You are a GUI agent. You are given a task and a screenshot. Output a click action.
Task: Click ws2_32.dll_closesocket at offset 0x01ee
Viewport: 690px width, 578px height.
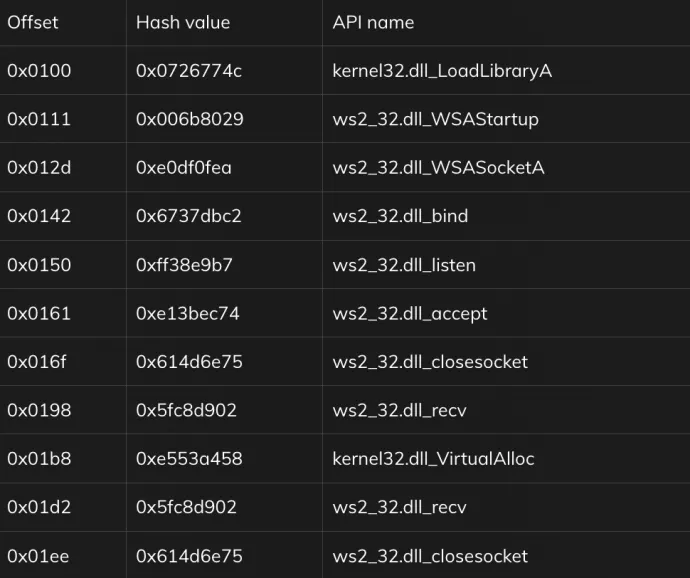click(x=430, y=556)
